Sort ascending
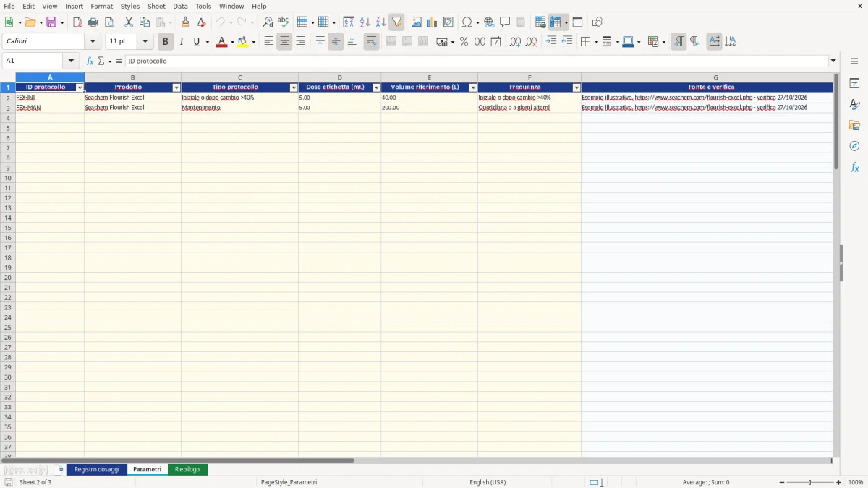The image size is (868, 488). (x=365, y=22)
